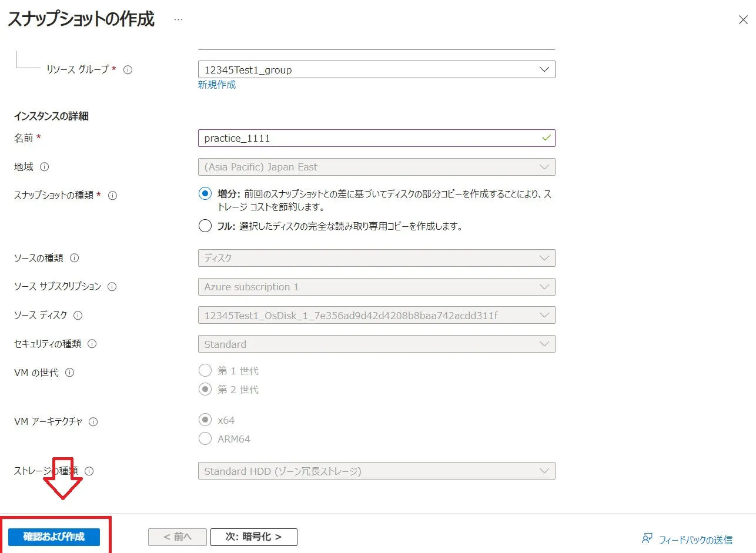This screenshot has width=756, height=553.
Task: Select x64 VM architecture
Action: point(205,420)
